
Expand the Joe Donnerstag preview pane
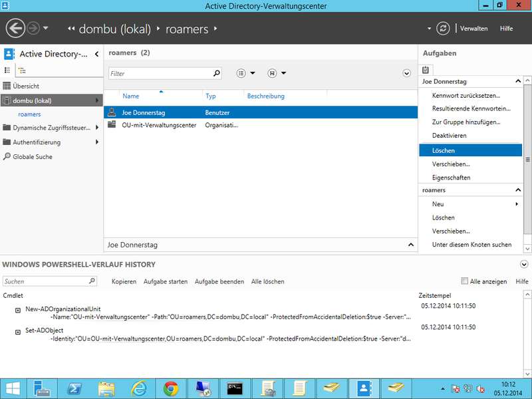pyautogui.click(x=411, y=245)
